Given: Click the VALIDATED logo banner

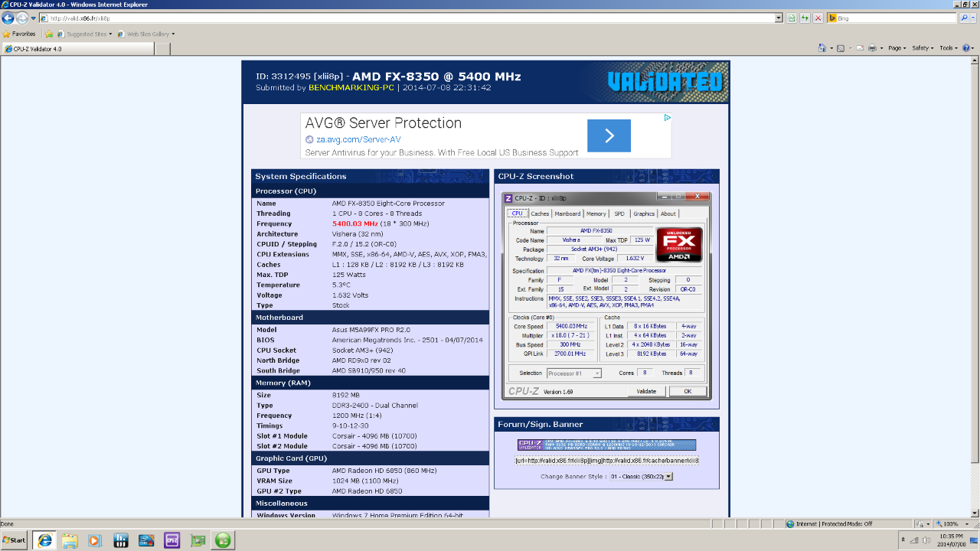Looking at the screenshot, I should point(665,82).
